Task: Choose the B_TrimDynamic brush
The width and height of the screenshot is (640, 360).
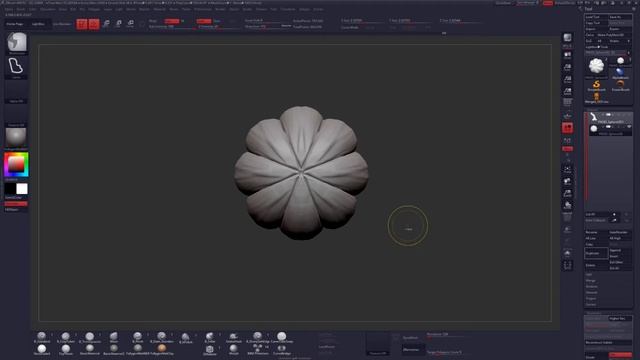Action: click(90, 337)
